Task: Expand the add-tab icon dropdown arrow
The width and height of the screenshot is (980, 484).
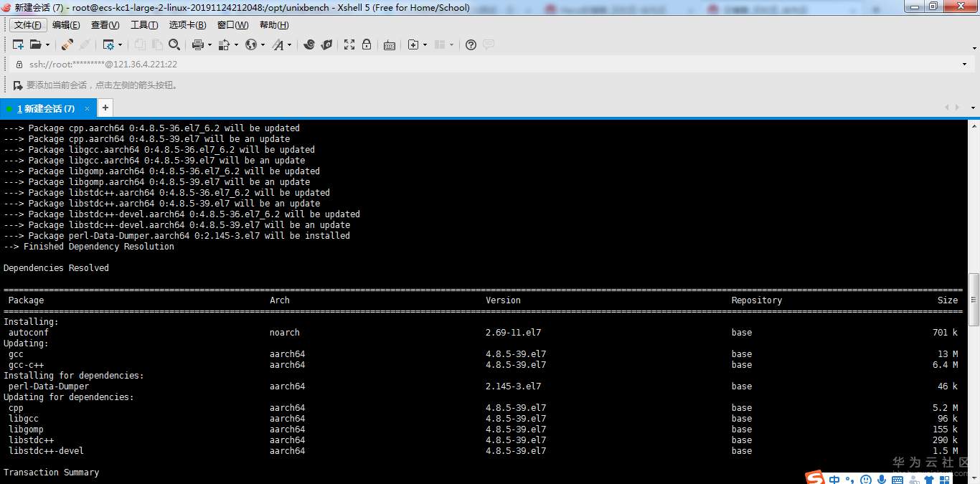Action: pyautogui.click(x=425, y=44)
